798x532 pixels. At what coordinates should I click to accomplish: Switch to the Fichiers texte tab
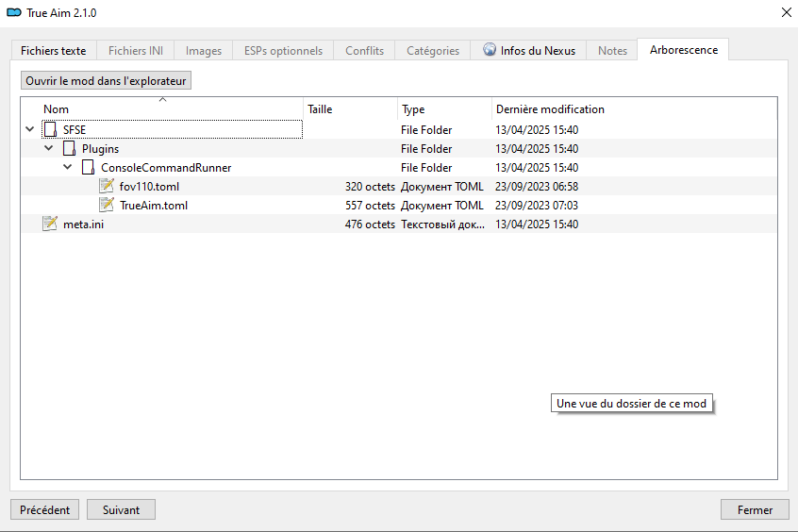(54, 50)
